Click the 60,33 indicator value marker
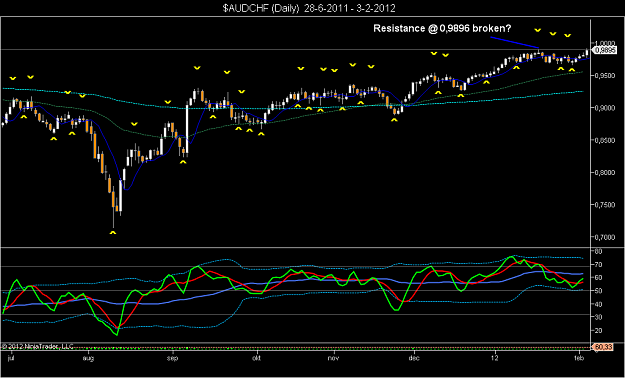Screen dimensions: 625x378 tap(603, 347)
